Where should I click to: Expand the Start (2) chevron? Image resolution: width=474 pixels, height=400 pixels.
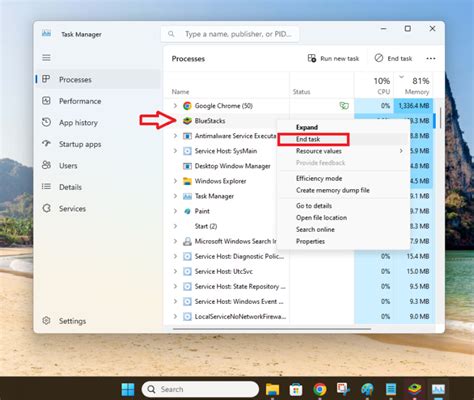click(x=175, y=226)
